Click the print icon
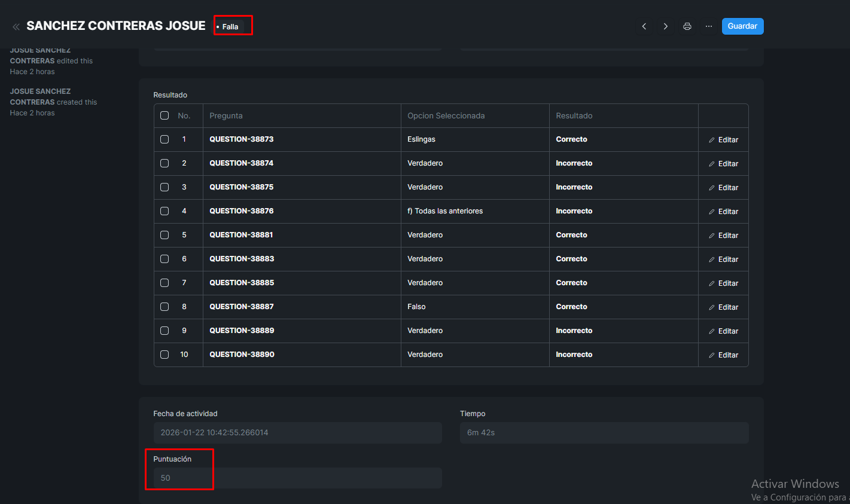The width and height of the screenshot is (850, 504). [687, 26]
